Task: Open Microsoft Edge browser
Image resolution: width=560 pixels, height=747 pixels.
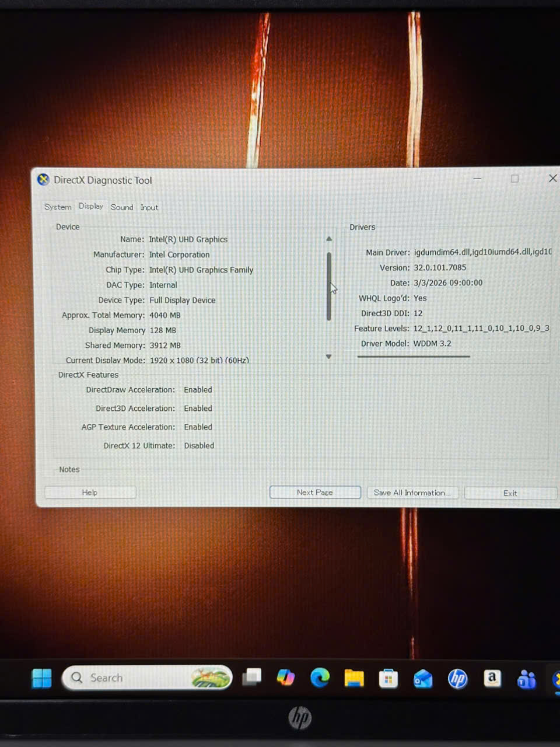Action: 320,678
